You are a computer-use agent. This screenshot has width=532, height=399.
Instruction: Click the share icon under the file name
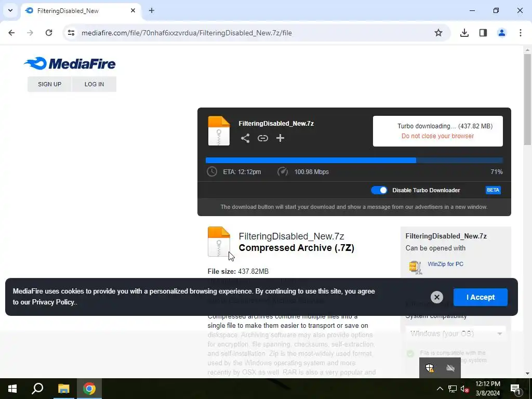coord(245,138)
